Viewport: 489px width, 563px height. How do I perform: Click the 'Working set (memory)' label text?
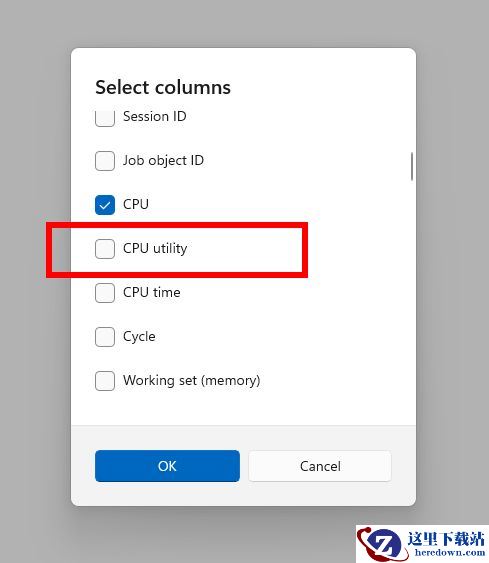(192, 380)
